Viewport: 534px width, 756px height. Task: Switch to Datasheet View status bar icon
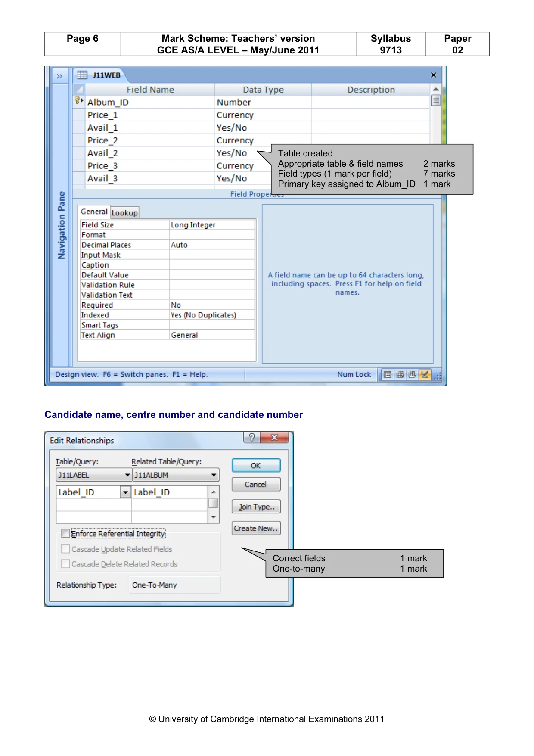[x=388, y=374]
